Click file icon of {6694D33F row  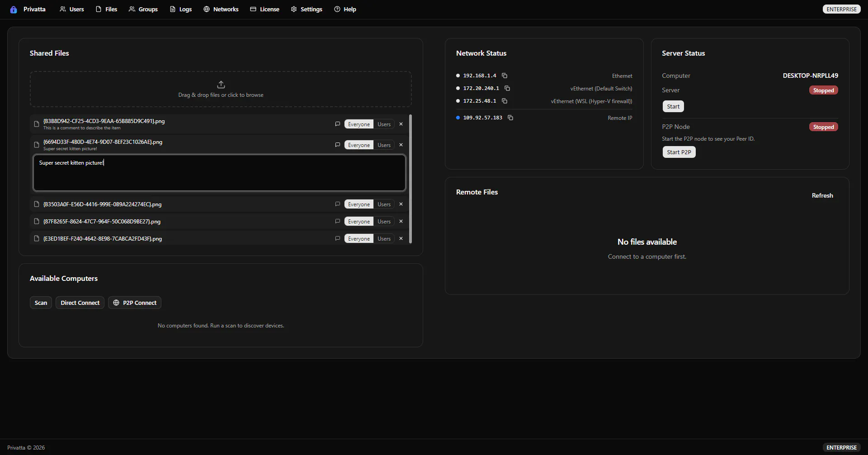37,145
